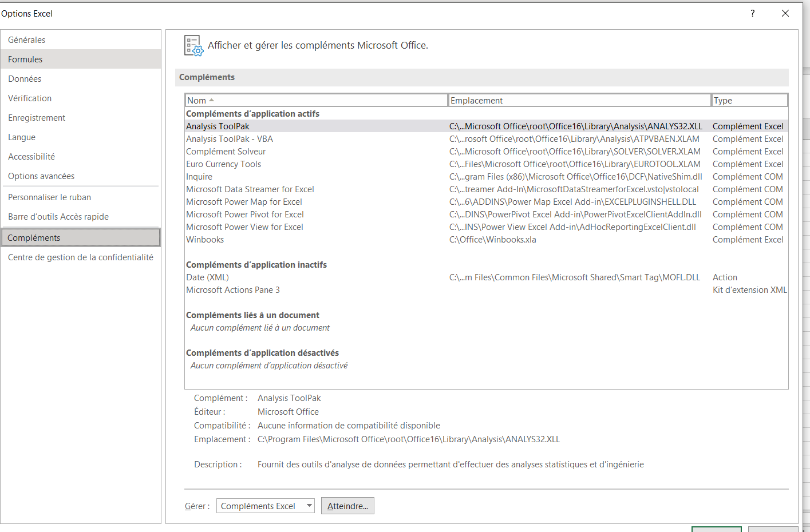The image size is (810, 532).
Task: Open the Gérer dropdown showing Compléments Excel
Action: click(266, 506)
